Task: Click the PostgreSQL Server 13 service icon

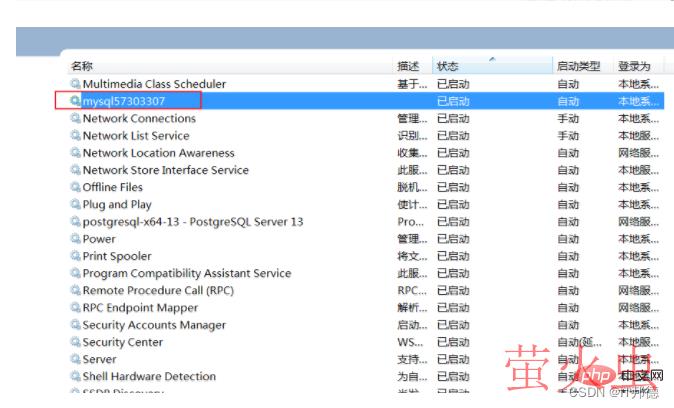Action: coord(75,221)
